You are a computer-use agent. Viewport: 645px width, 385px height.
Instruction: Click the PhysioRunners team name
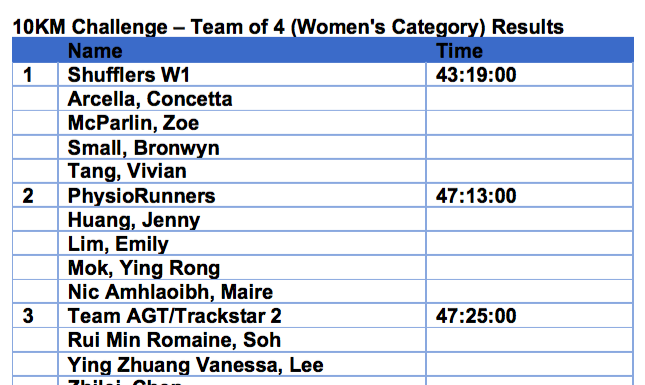pyautogui.click(x=141, y=196)
